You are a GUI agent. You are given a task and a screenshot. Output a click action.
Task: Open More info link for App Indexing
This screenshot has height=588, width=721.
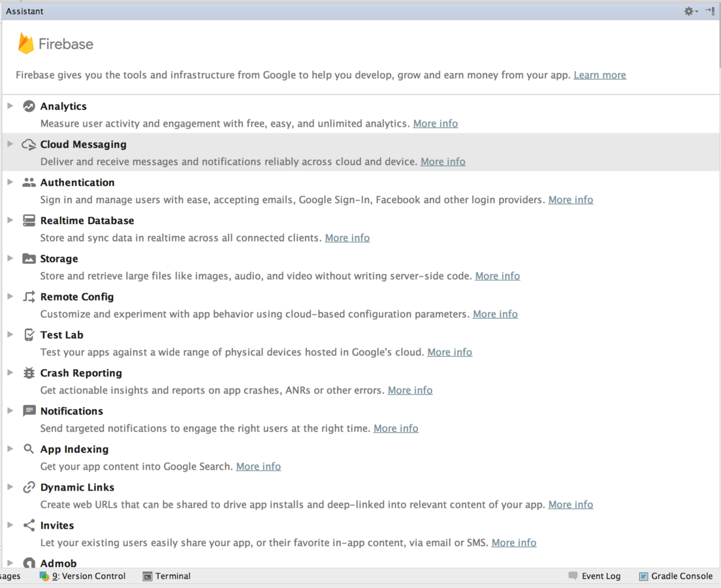259,466
